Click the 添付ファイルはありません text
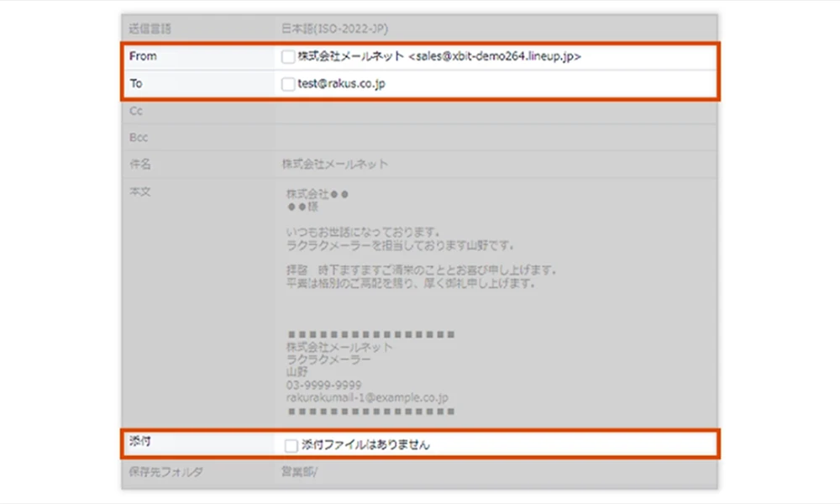Viewport: 840px width, 504px height. (365, 444)
